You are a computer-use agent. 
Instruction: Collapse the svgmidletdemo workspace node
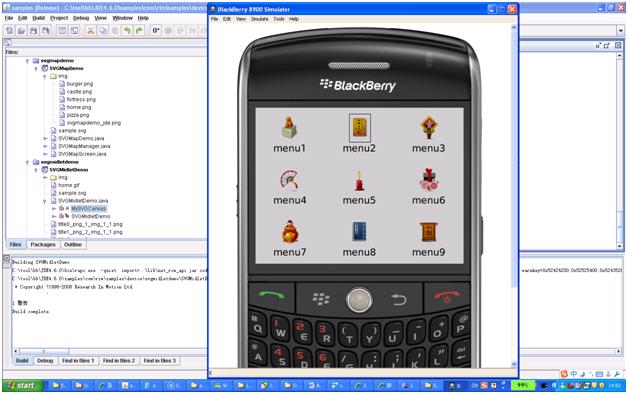pos(27,162)
